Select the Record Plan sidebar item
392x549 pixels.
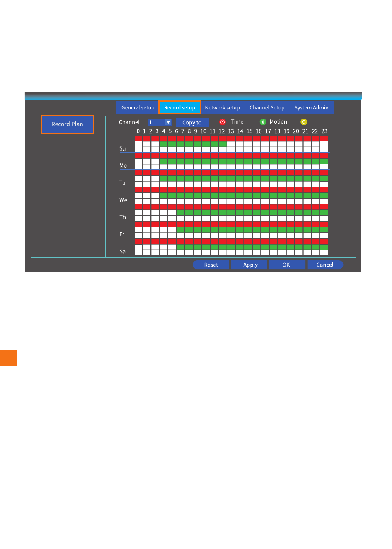pyautogui.click(x=68, y=124)
